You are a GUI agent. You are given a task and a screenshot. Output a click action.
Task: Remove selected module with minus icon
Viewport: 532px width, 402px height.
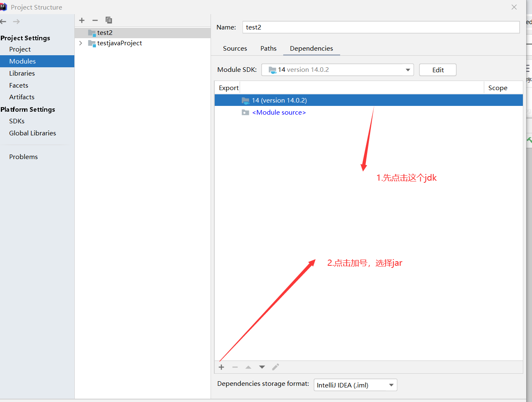[x=95, y=20]
